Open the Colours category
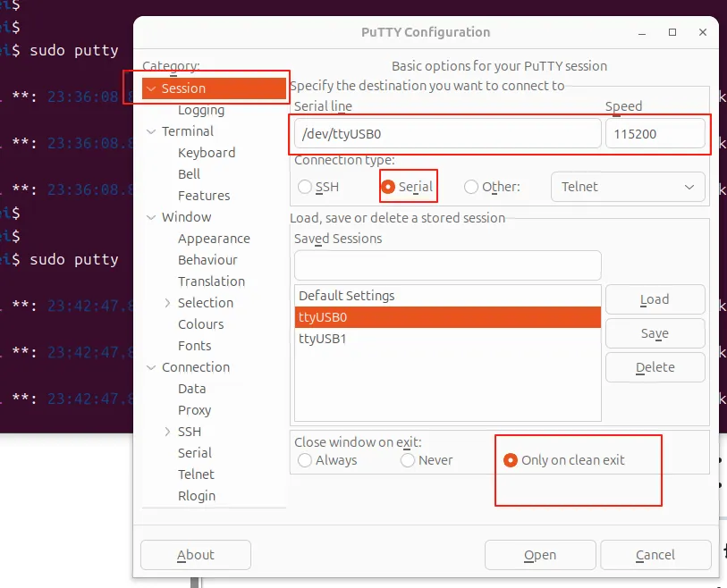Viewport: 727px width, 588px height. [201, 324]
